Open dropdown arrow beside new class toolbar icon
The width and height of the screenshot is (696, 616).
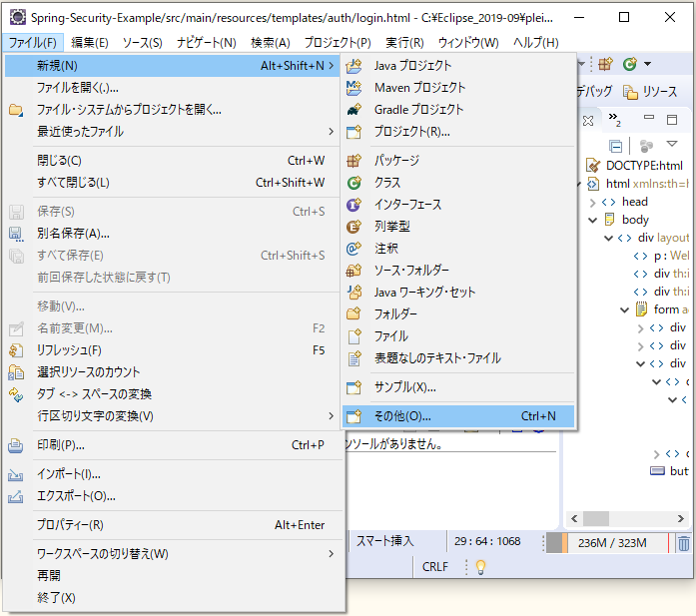[648, 64]
